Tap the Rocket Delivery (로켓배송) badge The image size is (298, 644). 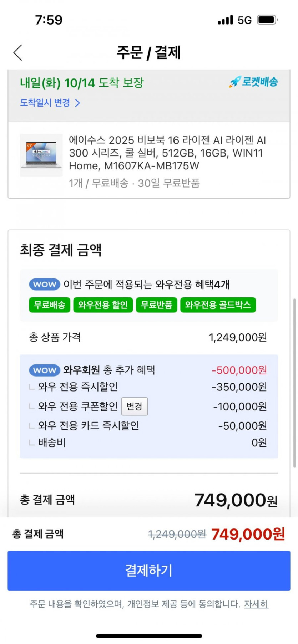[x=254, y=82]
